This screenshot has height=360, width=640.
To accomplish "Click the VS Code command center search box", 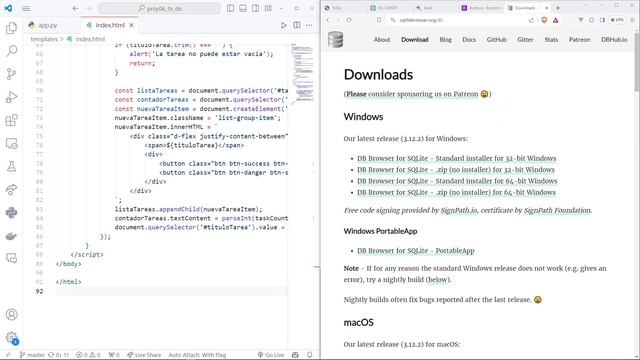I will pyautogui.click(x=160, y=8).
